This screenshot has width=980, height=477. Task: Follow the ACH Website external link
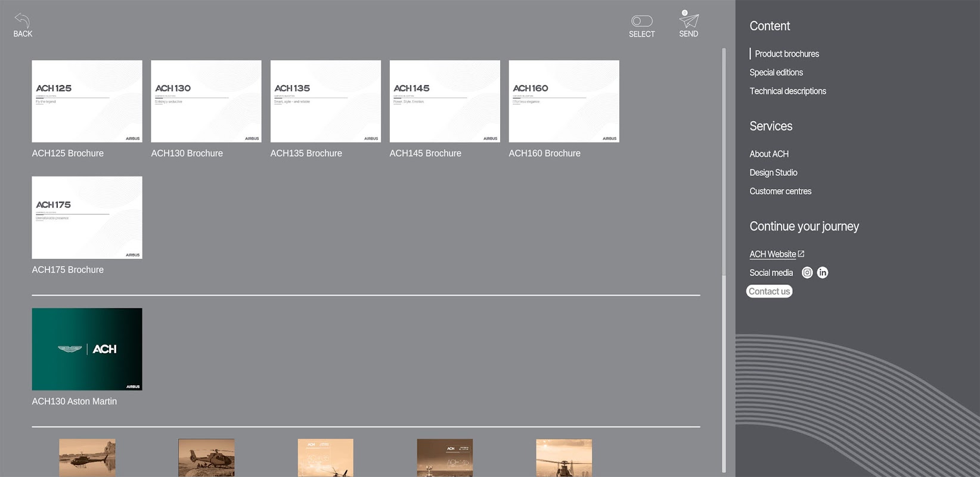[777, 254]
